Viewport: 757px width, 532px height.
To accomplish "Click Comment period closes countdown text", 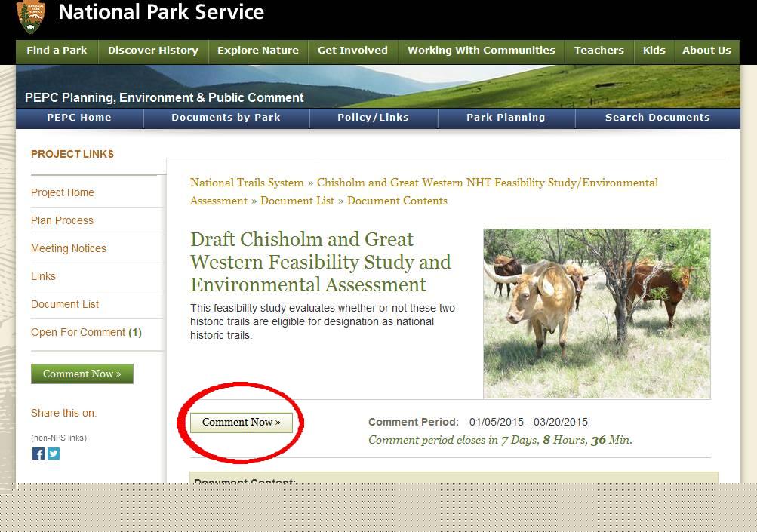I will tap(500, 440).
